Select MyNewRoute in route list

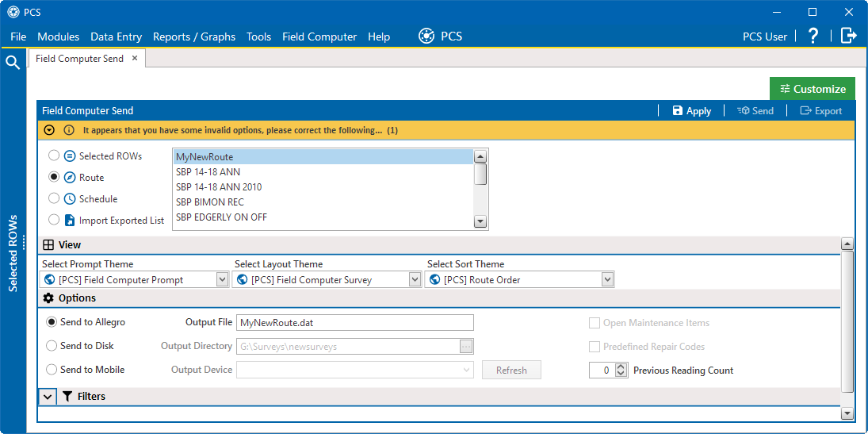click(323, 157)
